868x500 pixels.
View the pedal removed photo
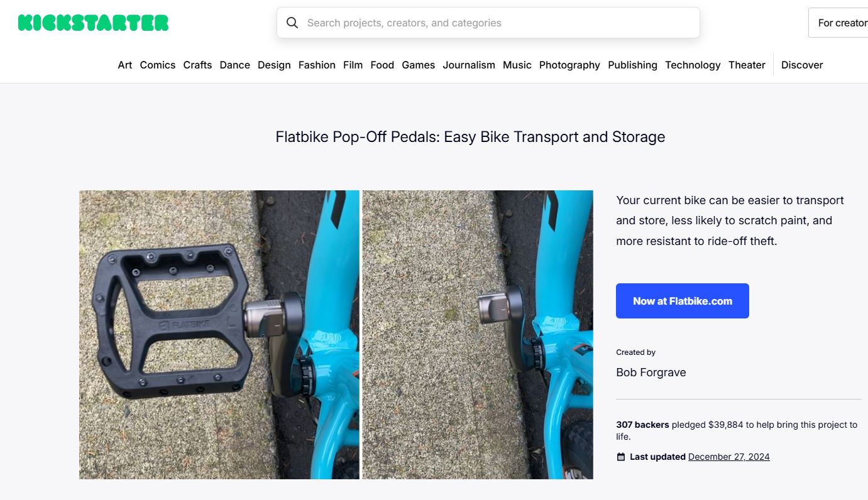(x=478, y=335)
